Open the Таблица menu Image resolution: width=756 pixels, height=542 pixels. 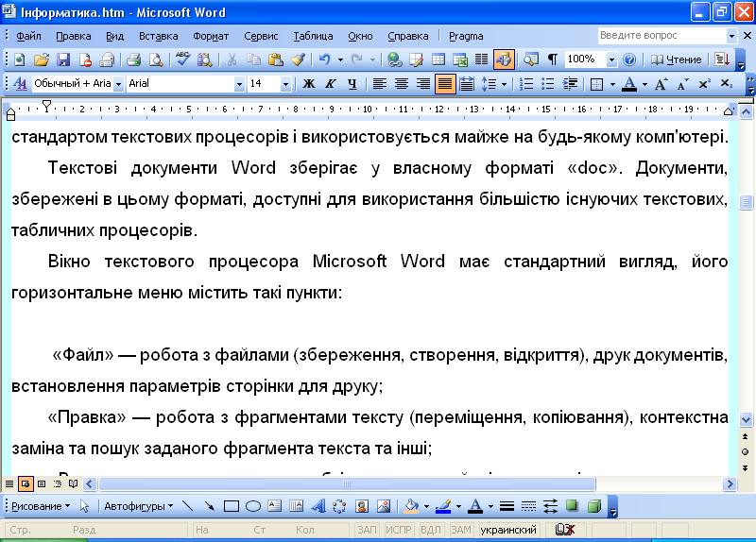[x=313, y=36]
